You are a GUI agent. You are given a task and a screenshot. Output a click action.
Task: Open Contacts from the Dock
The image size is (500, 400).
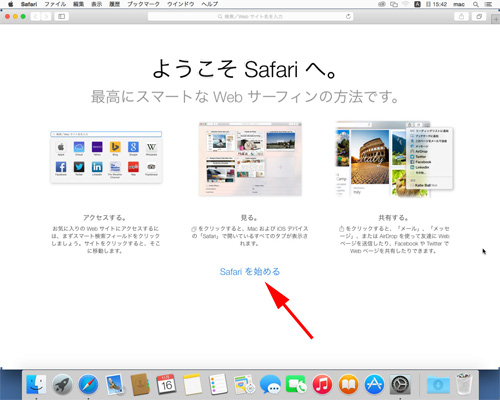tap(140, 384)
